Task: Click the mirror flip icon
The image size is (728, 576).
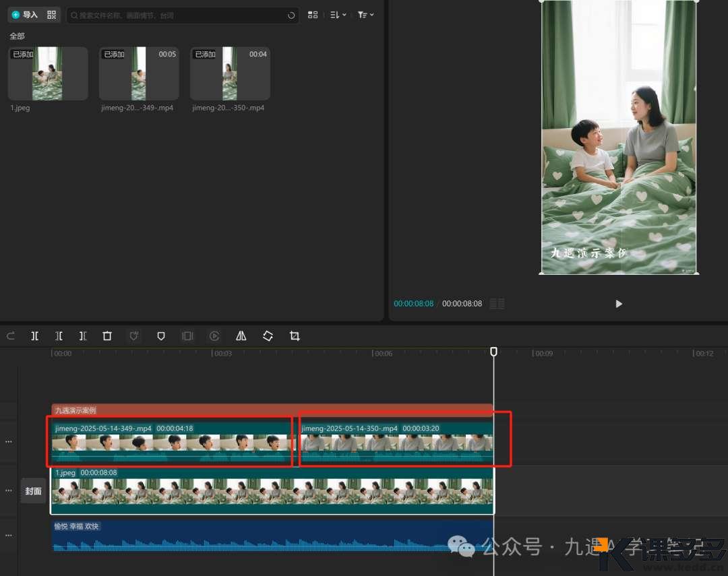Action: (x=241, y=335)
